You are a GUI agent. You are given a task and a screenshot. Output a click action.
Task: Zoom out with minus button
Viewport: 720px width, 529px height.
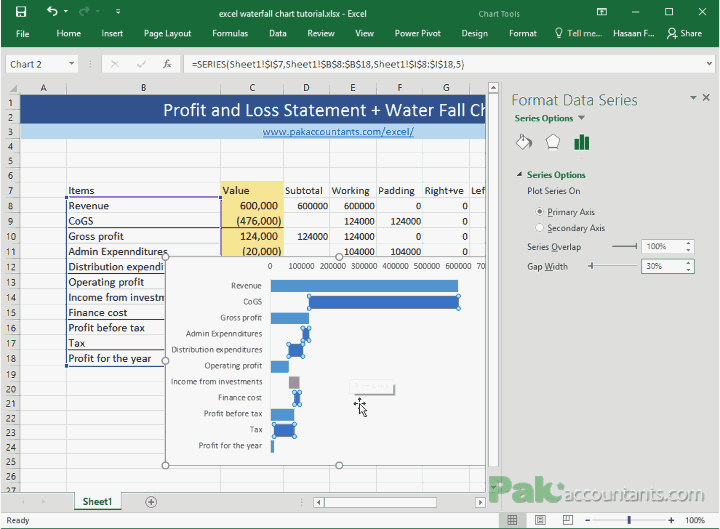tap(587, 520)
